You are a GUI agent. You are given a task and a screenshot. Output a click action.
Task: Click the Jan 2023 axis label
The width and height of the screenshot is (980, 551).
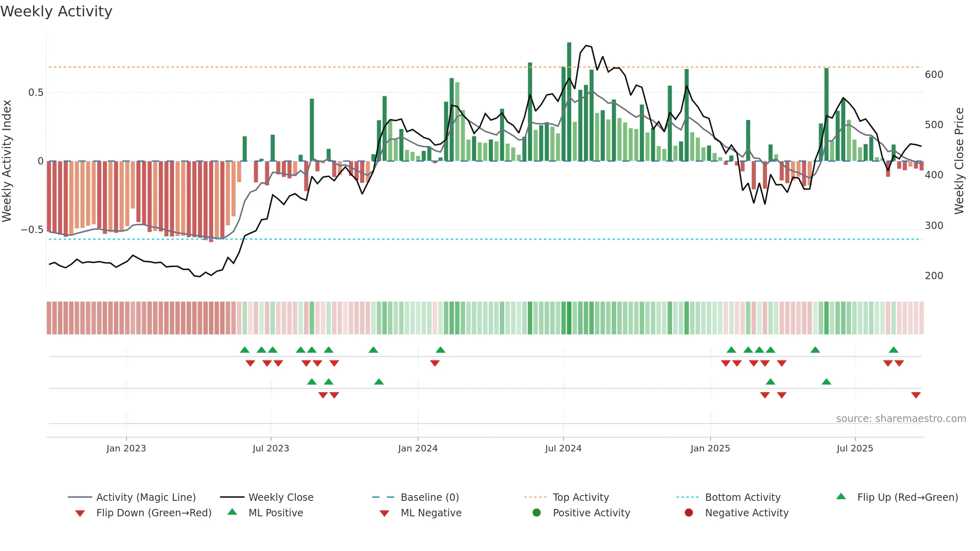pyautogui.click(x=126, y=449)
